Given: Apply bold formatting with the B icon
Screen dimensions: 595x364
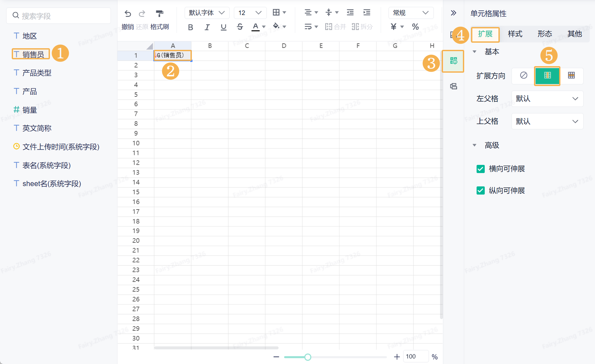Looking at the screenshot, I should [x=191, y=27].
